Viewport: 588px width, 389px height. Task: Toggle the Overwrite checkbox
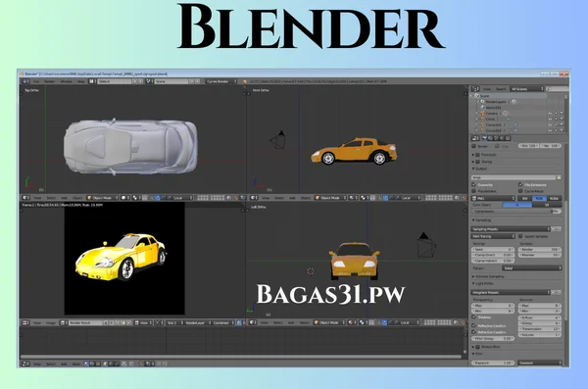(x=474, y=184)
